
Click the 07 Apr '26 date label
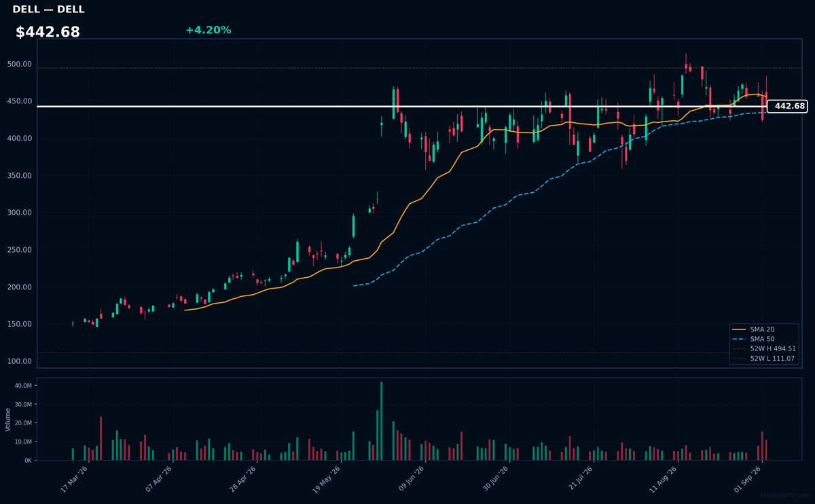[x=159, y=480]
